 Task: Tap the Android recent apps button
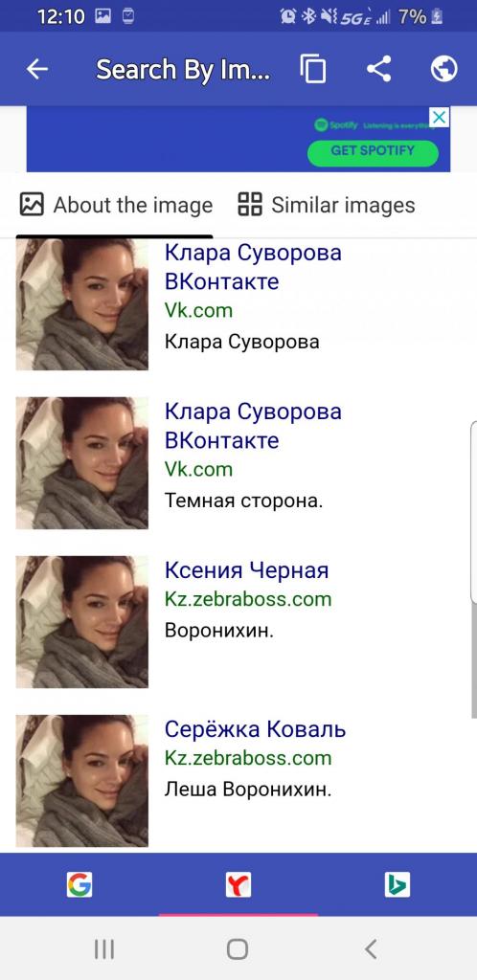[103, 949]
